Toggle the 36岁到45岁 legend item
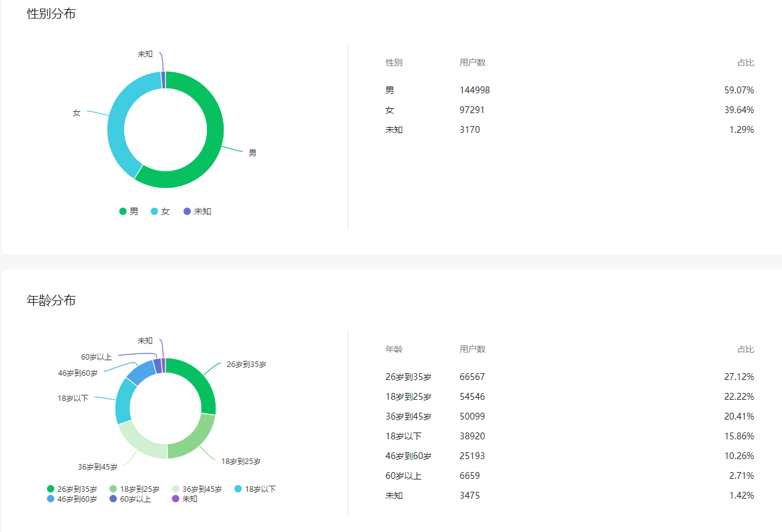 (197, 489)
